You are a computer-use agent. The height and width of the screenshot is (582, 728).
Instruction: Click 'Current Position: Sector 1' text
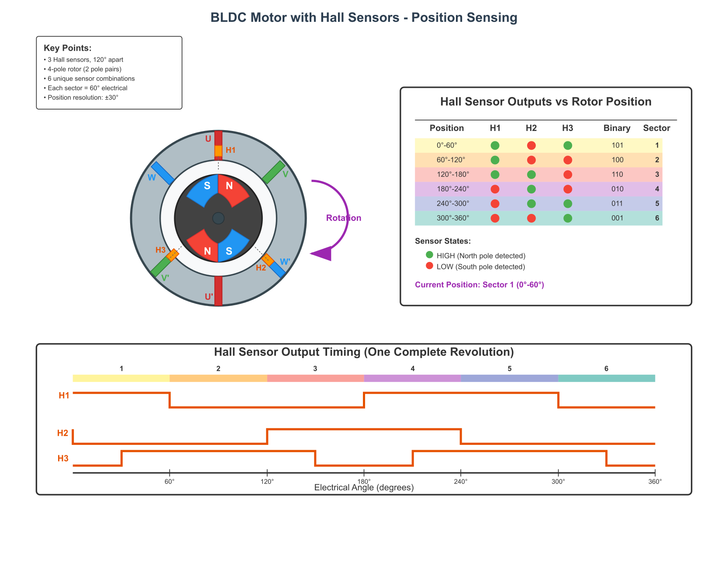click(x=480, y=285)
